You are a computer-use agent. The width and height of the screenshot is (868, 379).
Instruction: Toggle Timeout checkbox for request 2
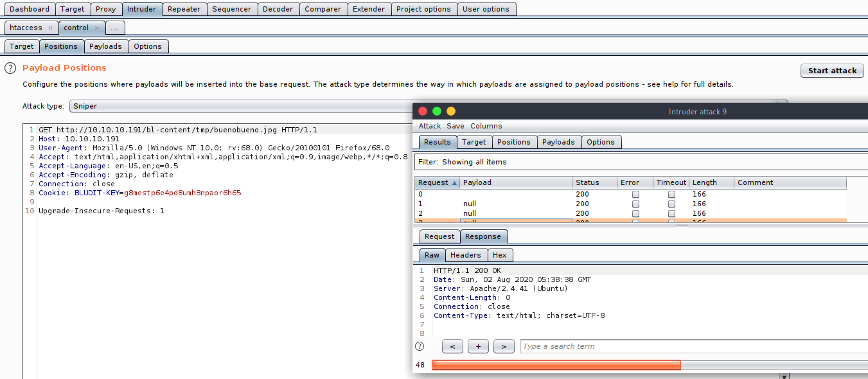tap(671, 213)
